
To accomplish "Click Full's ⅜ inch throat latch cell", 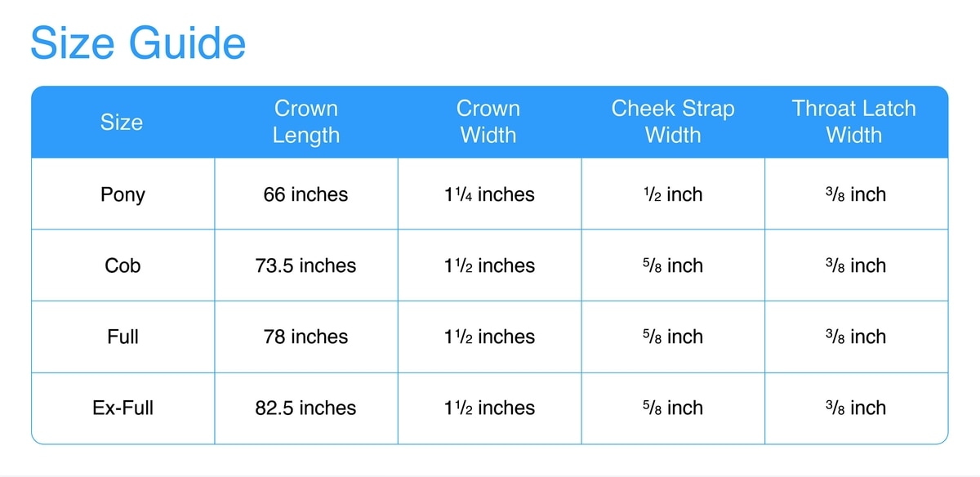I will click(x=854, y=337).
